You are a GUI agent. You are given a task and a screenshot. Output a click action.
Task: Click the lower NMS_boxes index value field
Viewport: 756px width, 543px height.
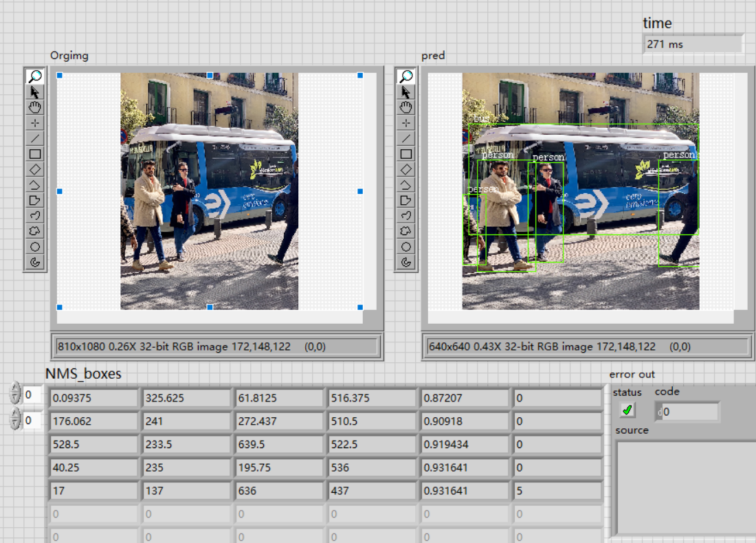pos(33,421)
